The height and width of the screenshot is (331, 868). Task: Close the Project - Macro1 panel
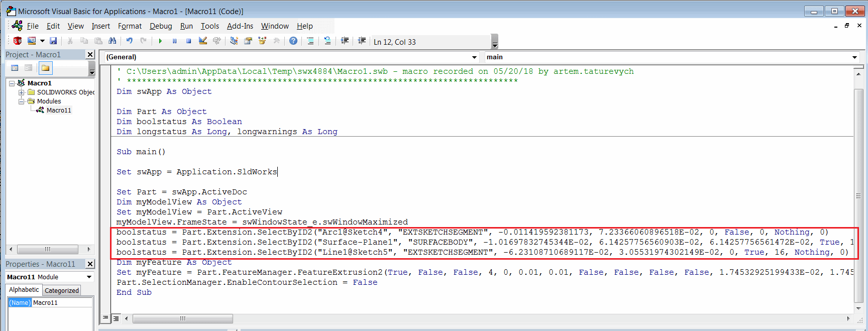coord(90,54)
